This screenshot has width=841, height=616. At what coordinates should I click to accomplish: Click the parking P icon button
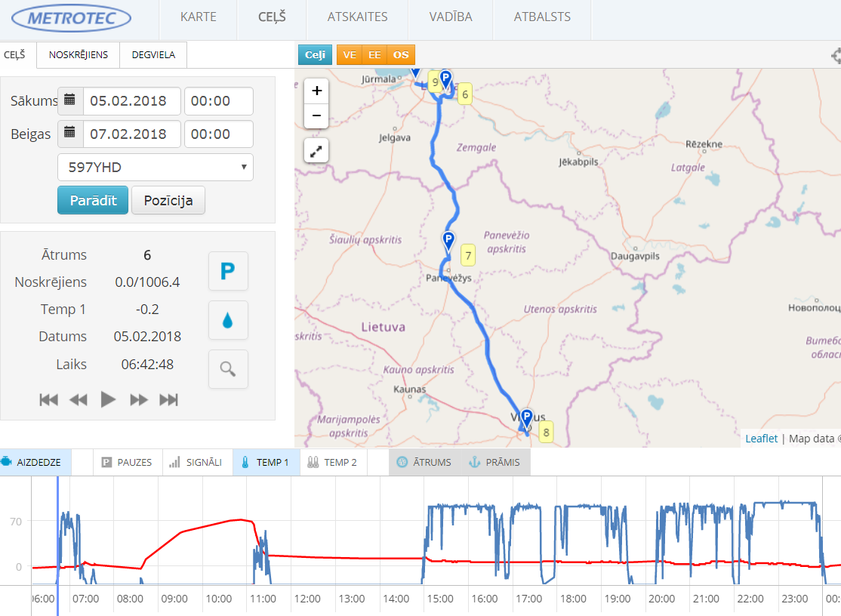pyautogui.click(x=227, y=271)
